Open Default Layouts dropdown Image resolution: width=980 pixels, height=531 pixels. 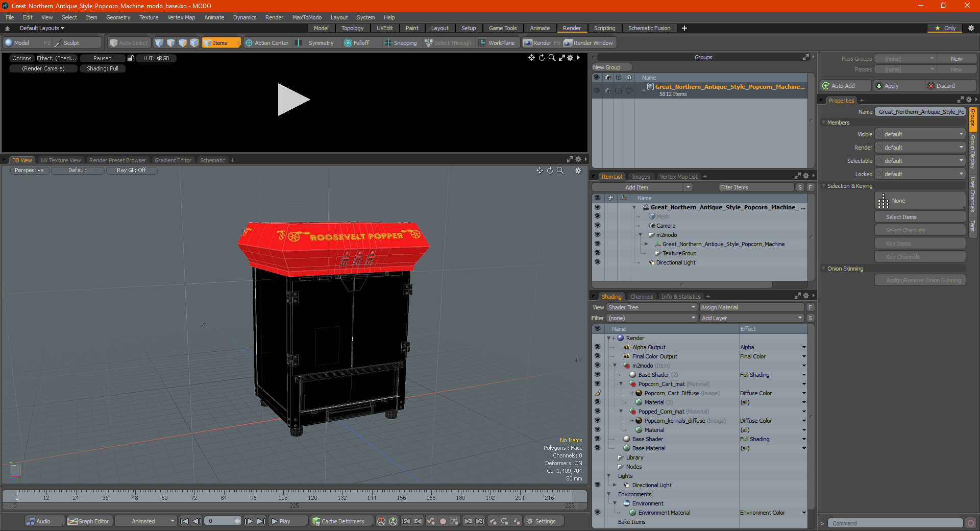coord(42,28)
